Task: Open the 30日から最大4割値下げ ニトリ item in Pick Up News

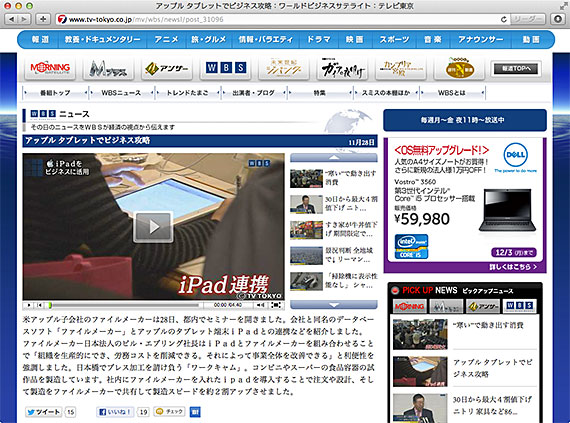Action: pyautogui.click(x=465, y=408)
